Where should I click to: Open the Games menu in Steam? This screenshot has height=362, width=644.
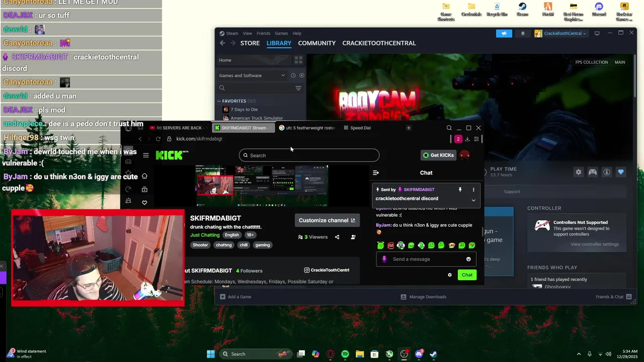tap(281, 33)
